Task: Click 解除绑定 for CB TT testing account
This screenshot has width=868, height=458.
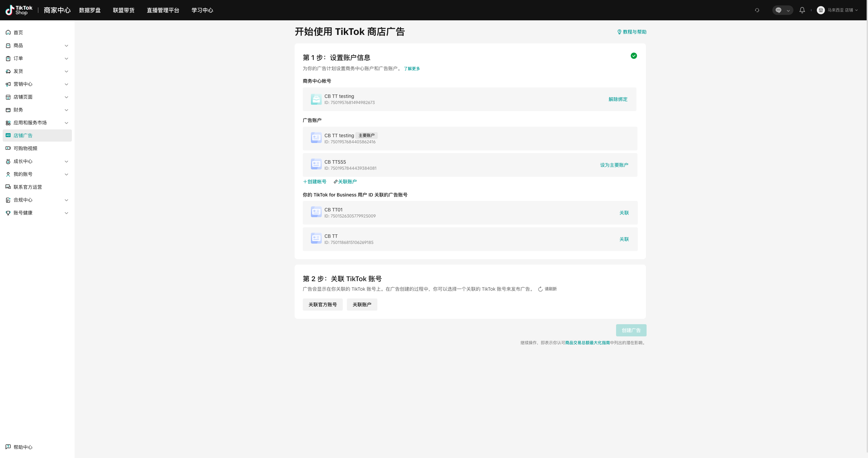Action: coord(618,99)
